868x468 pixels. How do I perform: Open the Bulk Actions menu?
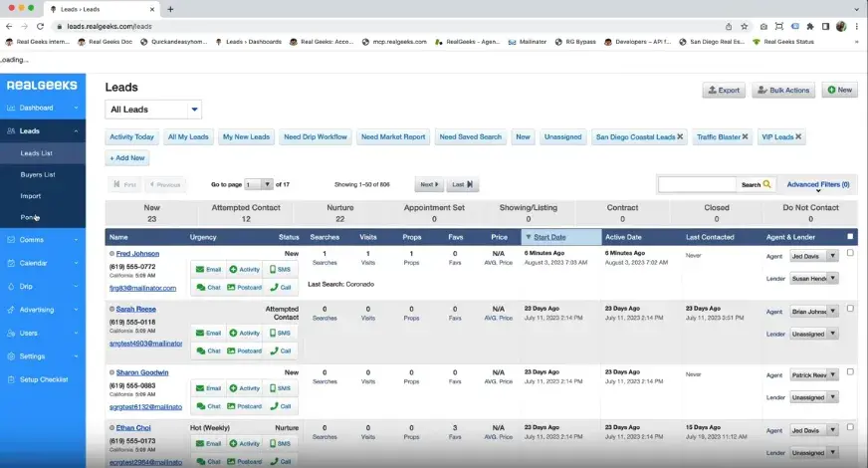tap(783, 90)
